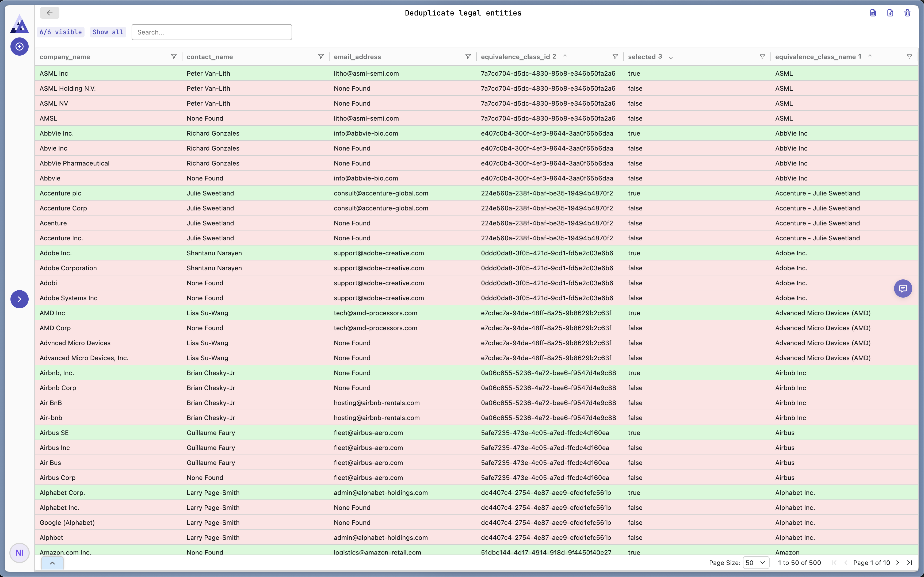Export the table as a spreadsheet

coord(873,13)
